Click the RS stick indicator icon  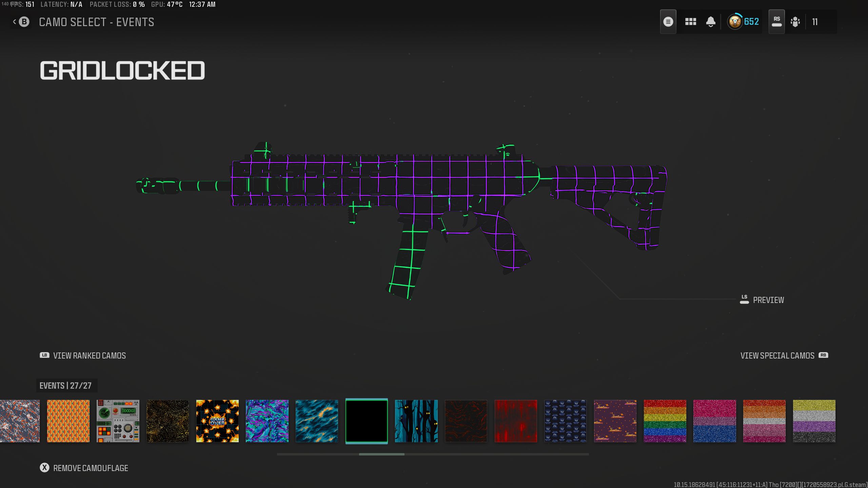776,21
